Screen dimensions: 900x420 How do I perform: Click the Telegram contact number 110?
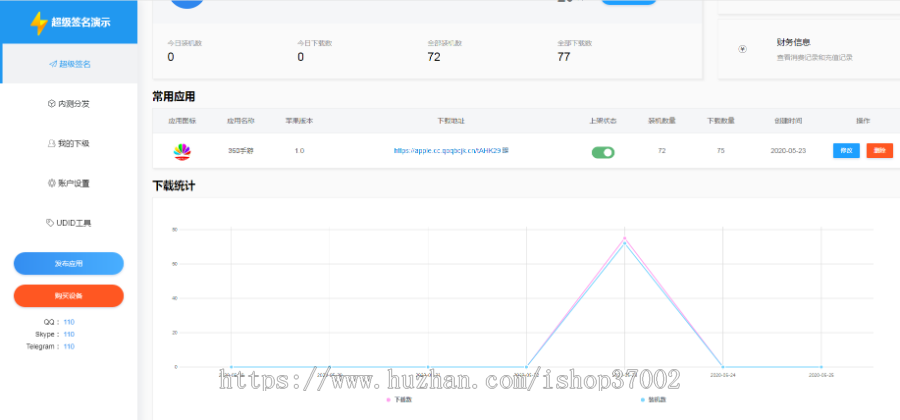(69, 346)
